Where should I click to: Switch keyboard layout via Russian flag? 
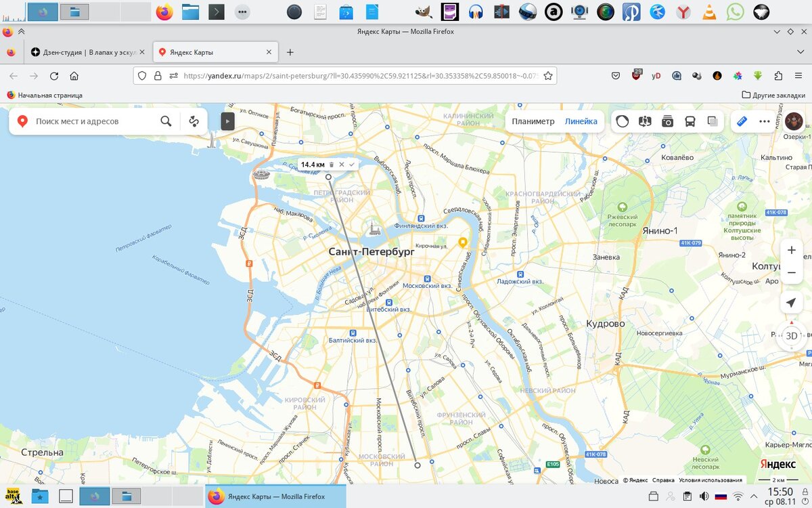tap(721, 496)
